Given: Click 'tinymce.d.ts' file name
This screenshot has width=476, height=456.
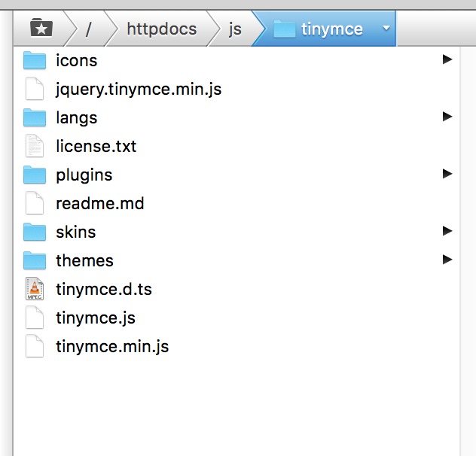Looking at the screenshot, I should [104, 290].
